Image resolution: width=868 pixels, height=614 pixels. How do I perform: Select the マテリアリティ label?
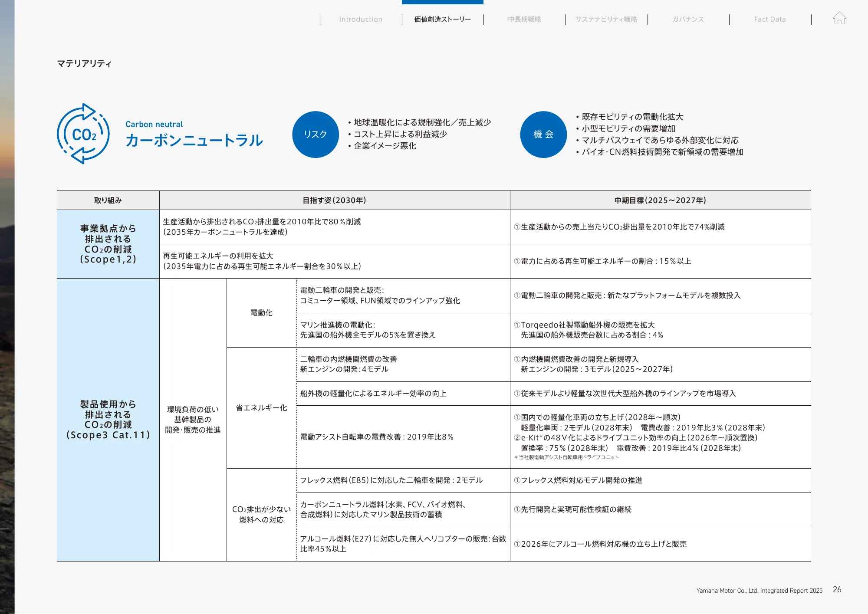coord(84,64)
